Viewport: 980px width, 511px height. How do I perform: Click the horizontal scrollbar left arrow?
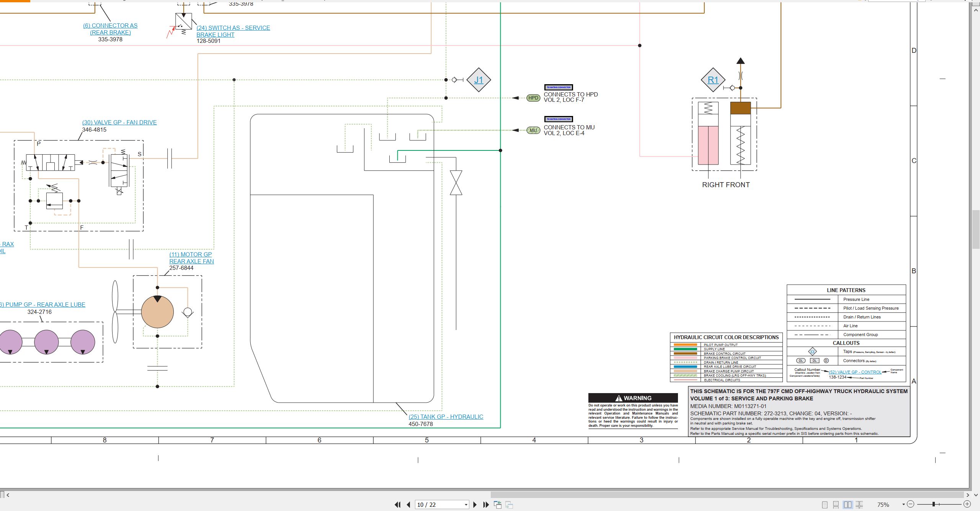coord(8,495)
